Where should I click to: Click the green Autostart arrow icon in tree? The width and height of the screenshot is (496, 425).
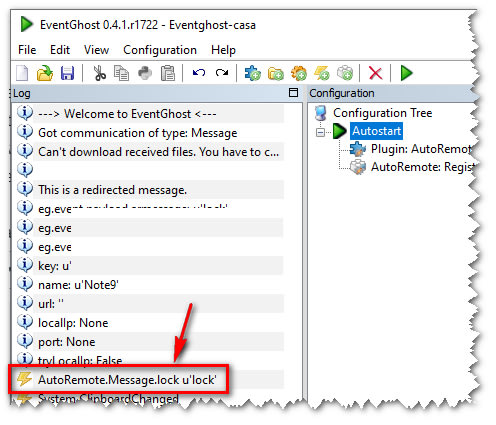(340, 131)
